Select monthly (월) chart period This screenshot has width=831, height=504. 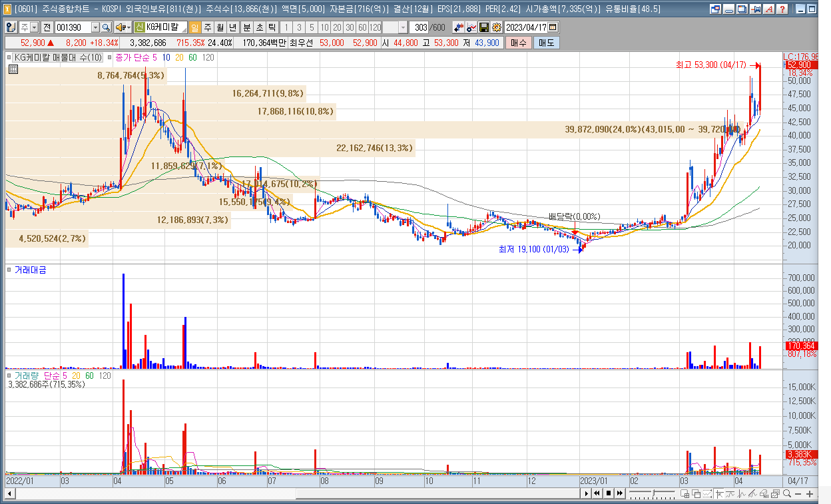pos(220,27)
